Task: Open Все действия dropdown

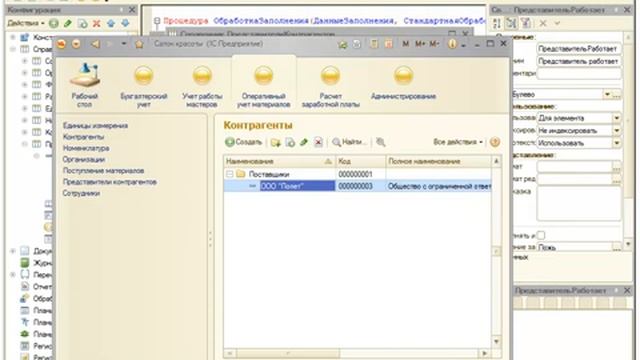Action: pyautogui.click(x=458, y=142)
